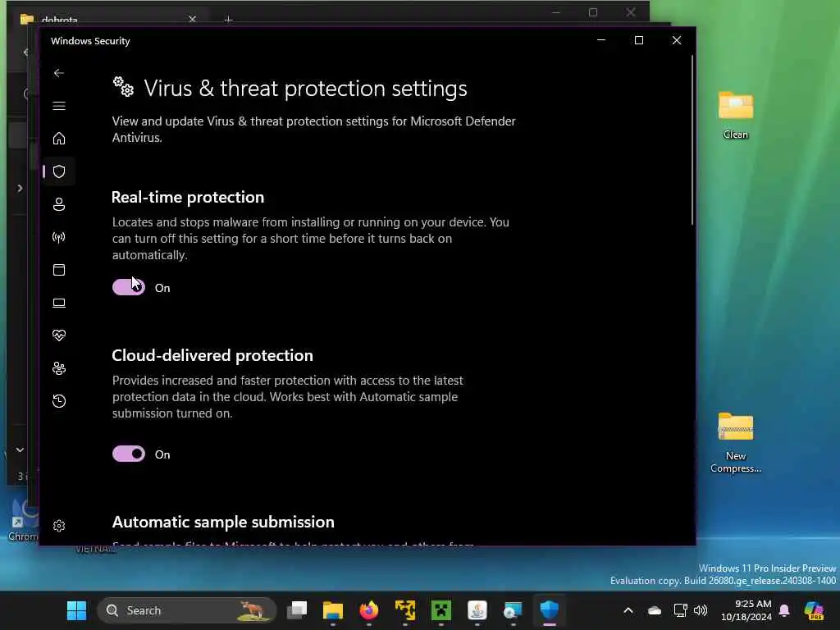Screen dimensions: 840x630
Task: Open Firewall & network protection icon
Action: click(59, 237)
